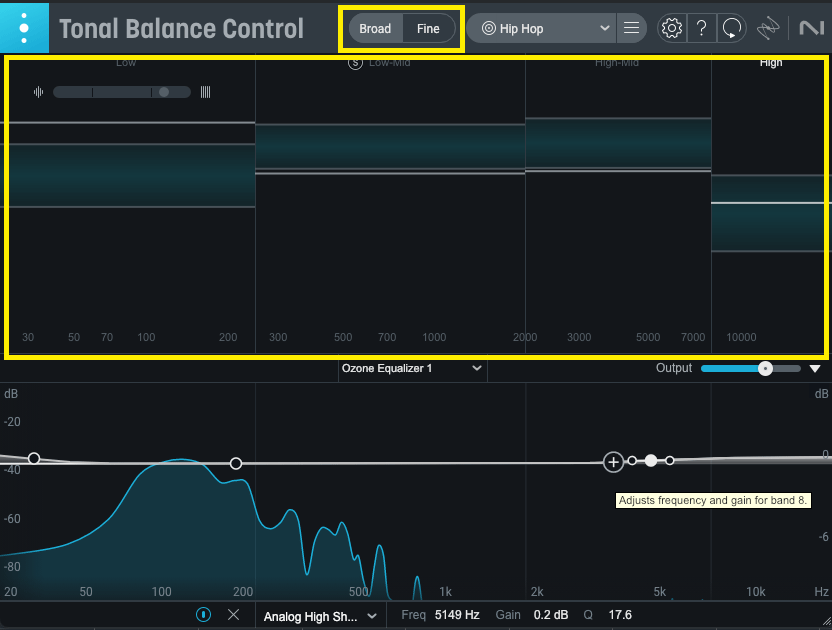Select the EQ node near 30 Hz

tap(34, 458)
